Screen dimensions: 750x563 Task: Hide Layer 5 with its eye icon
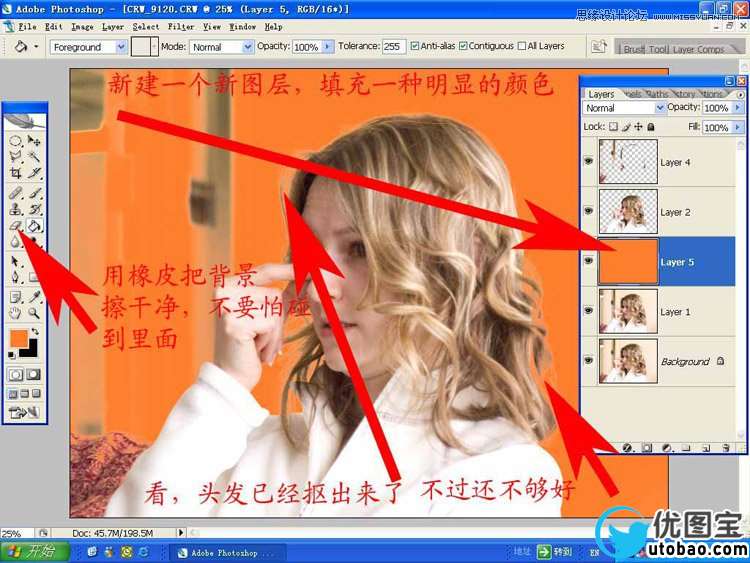(x=589, y=261)
